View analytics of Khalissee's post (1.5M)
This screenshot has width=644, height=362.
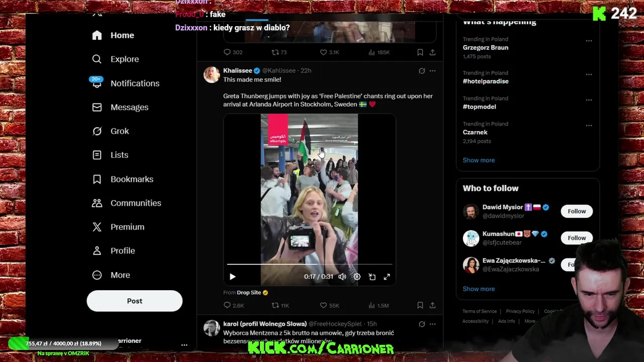coord(379,305)
